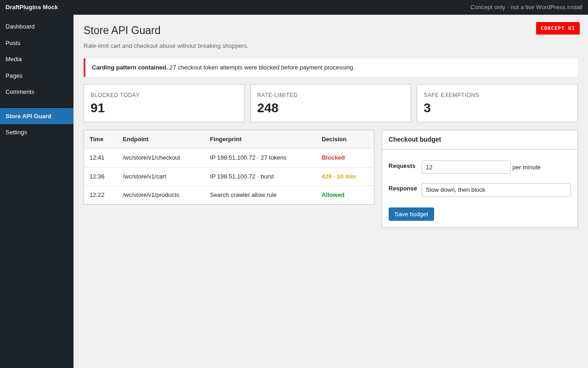Click the Save budget button

411,214
